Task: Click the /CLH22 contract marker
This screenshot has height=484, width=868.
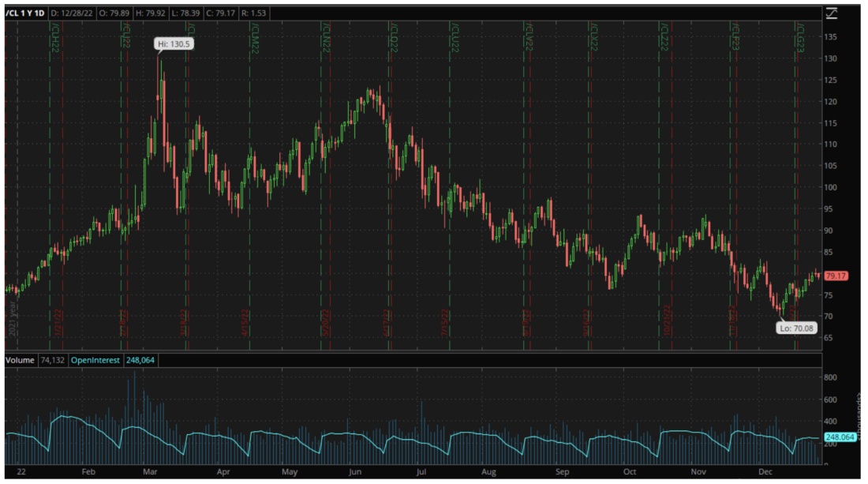Action: tap(54, 36)
